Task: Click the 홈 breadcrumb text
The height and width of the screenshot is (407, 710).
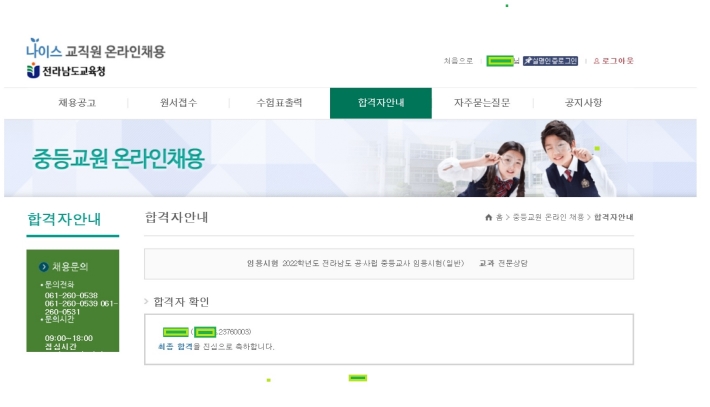Action: coord(499,217)
